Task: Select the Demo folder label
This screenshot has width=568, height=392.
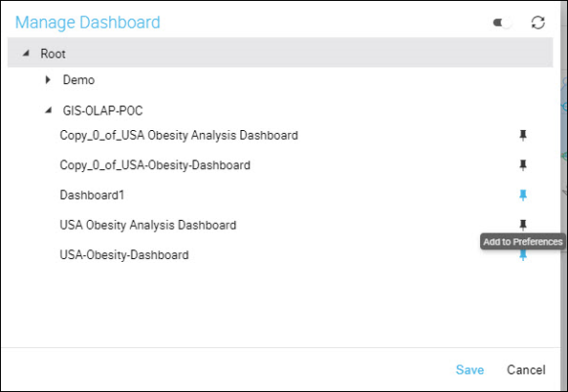Action: (x=78, y=79)
